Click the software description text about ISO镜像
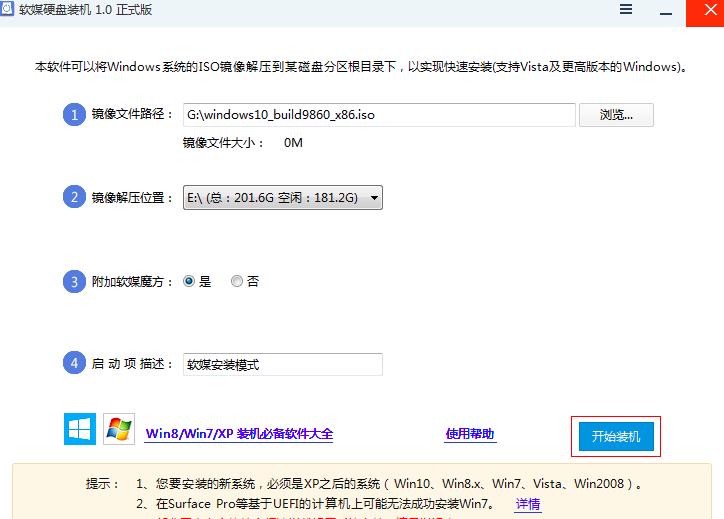 click(x=361, y=67)
